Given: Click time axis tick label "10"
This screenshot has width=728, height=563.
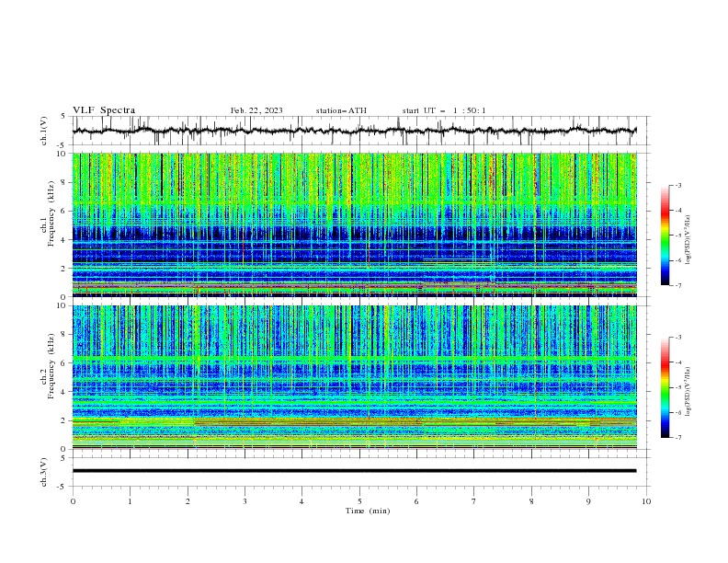Looking at the screenshot, I should click(646, 501).
